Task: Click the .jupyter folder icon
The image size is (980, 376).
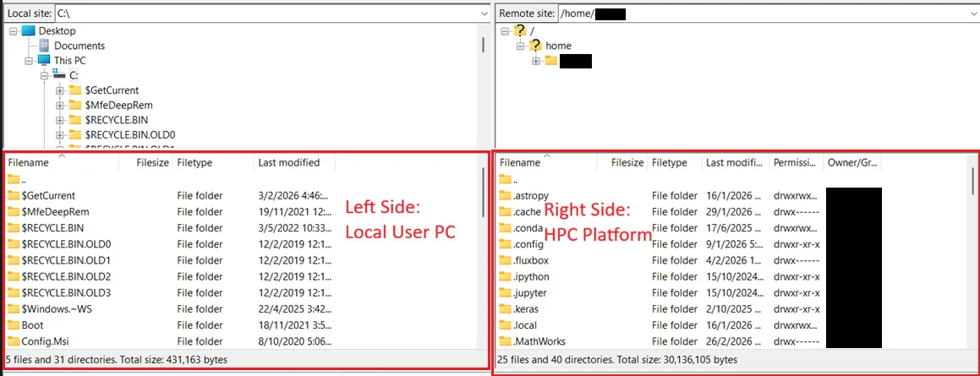Action: (x=505, y=293)
